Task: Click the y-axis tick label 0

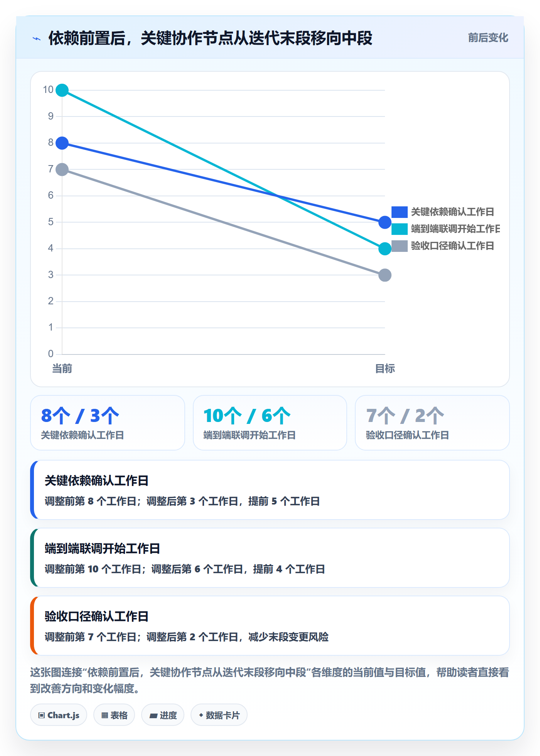Action: (x=51, y=354)
